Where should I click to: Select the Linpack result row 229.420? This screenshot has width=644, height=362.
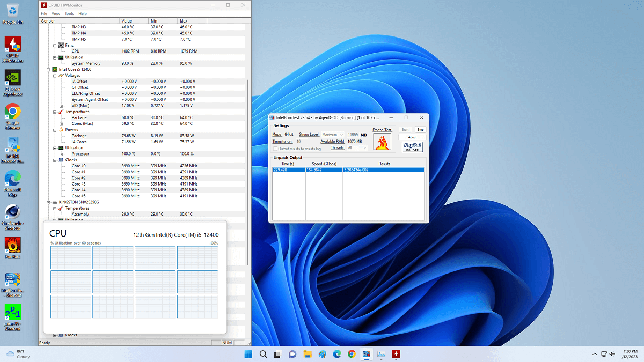[x=348, y=169]
